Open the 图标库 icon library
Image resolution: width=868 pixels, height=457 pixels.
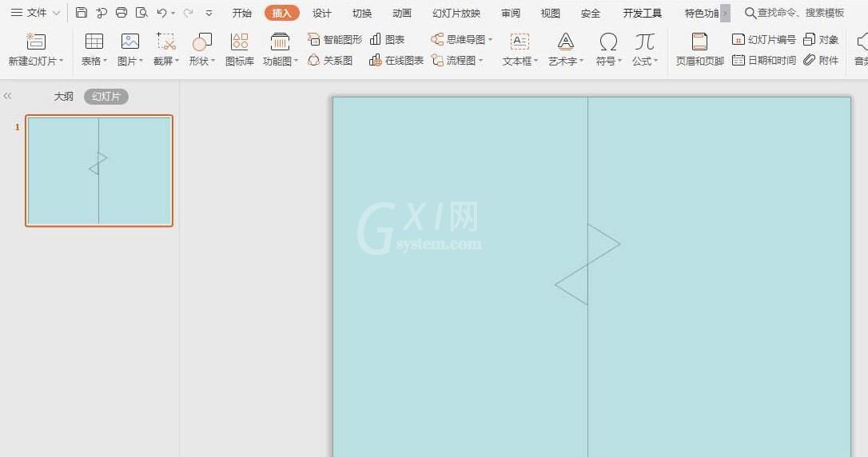pyautogui.click(x=240, y=49)
